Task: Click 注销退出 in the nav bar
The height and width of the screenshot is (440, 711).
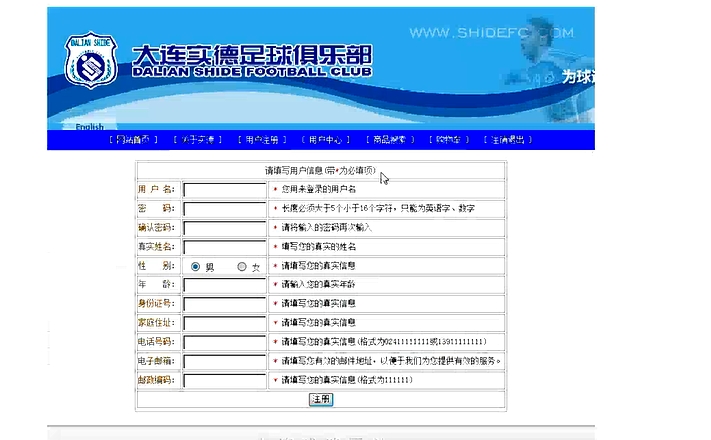Action: tap(508, 140)
